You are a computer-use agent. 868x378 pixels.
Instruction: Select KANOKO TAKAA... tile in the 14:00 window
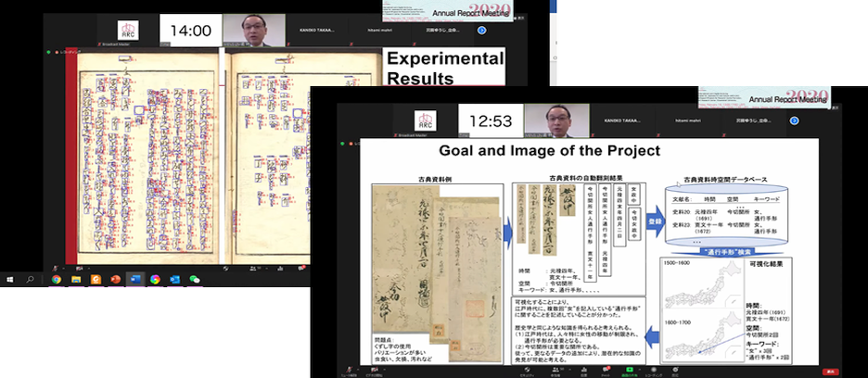pos(316,31)
